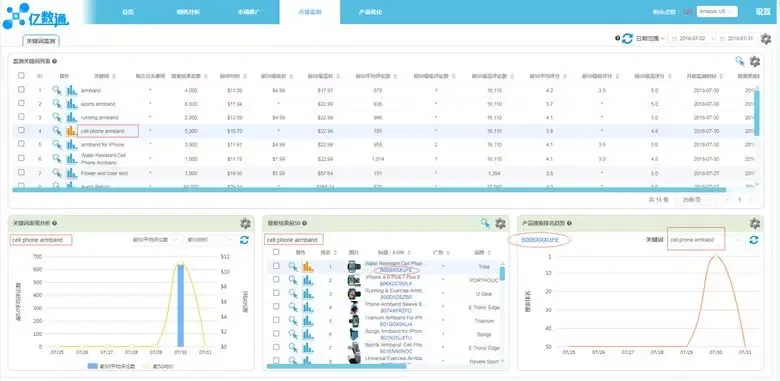The width and height of the screenshot is (780, 381).
Task: Toggle select-all checkbox in keyword list header
Action: [x=21, y=76]
